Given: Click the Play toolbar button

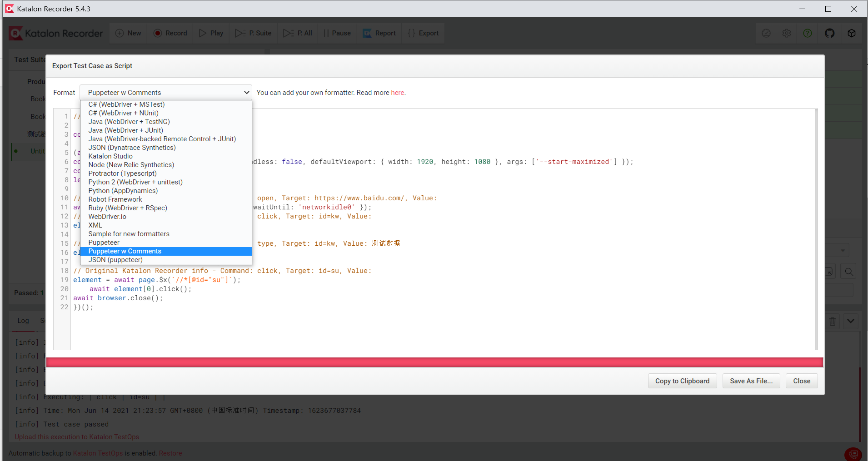Looking at the screenshot, I should click(211, 33).
